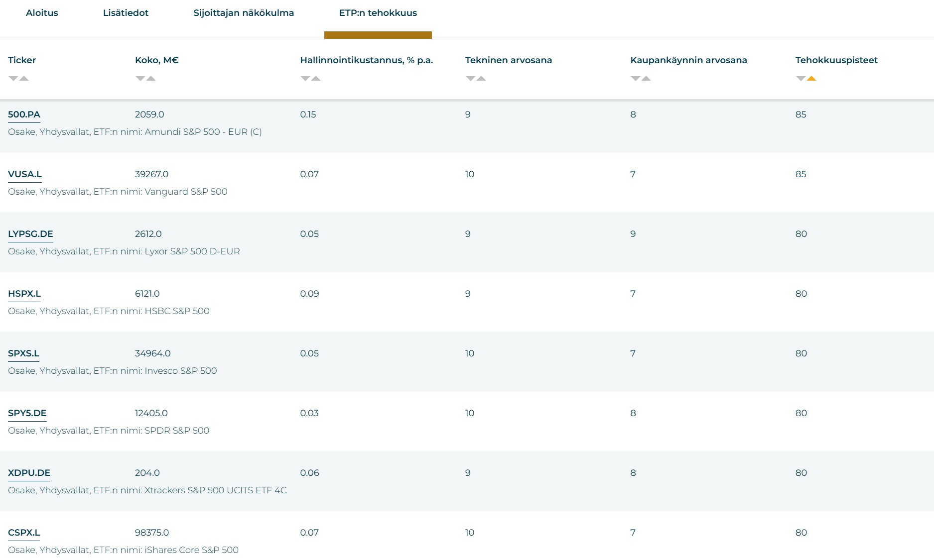934x560 pixels.
Task: Select SPDR S&P 500 description text
Action: coord(109,431)
